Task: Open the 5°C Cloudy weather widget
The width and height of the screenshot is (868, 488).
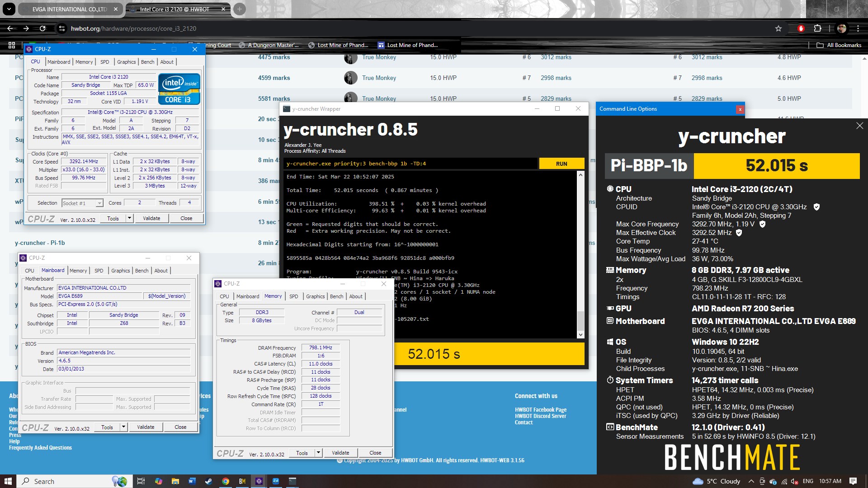Action: (717, 481)
